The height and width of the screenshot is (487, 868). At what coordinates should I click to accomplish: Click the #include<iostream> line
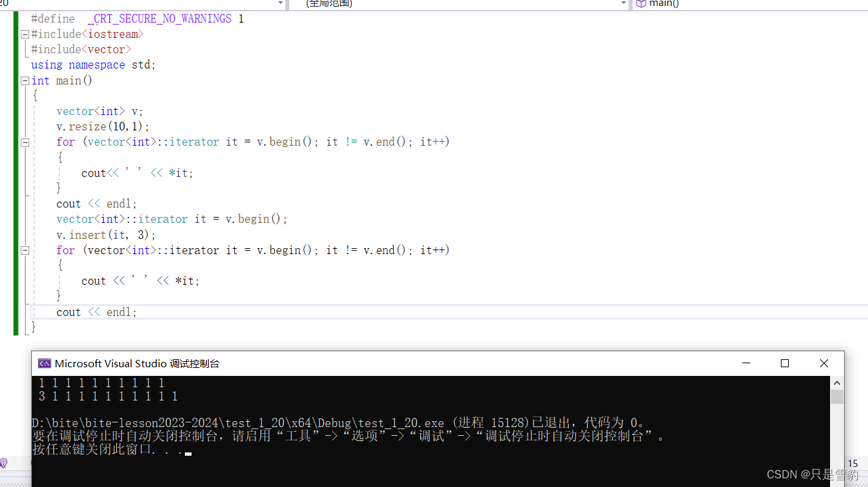point(87,34)
